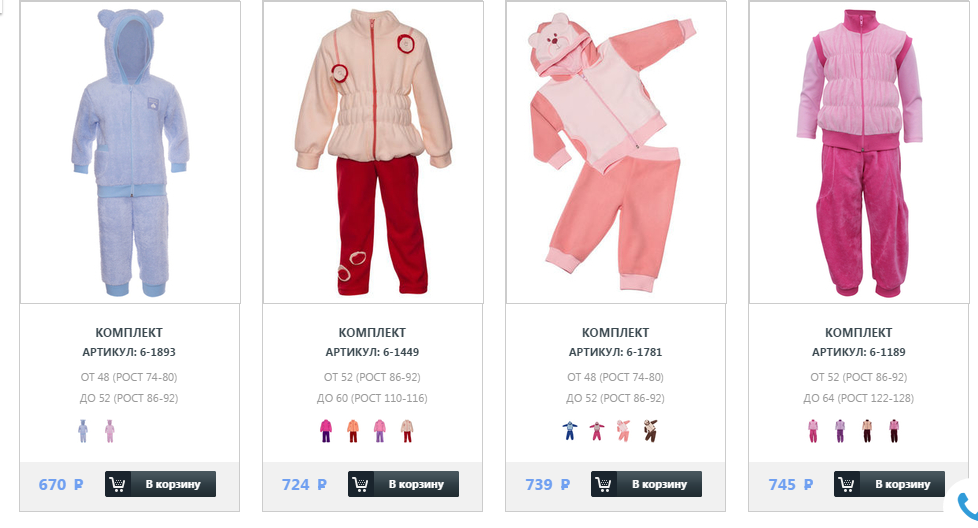Open the pink vest set photo
The height and width of the screenshot is (528, 978).
coord(859,152)
